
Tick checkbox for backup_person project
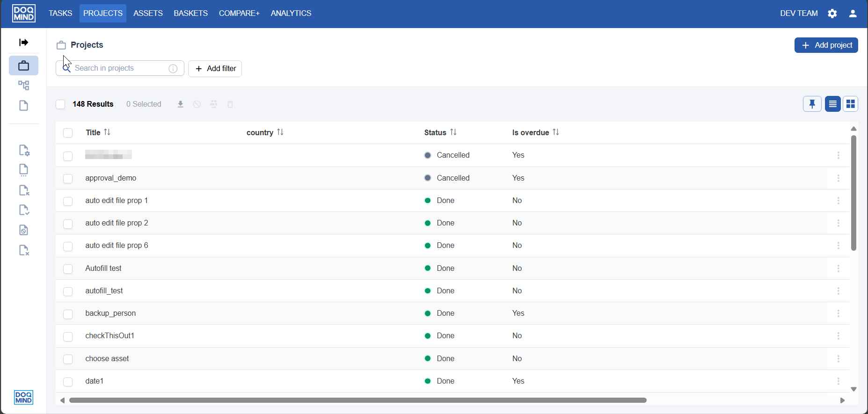(x=68, y=314)
